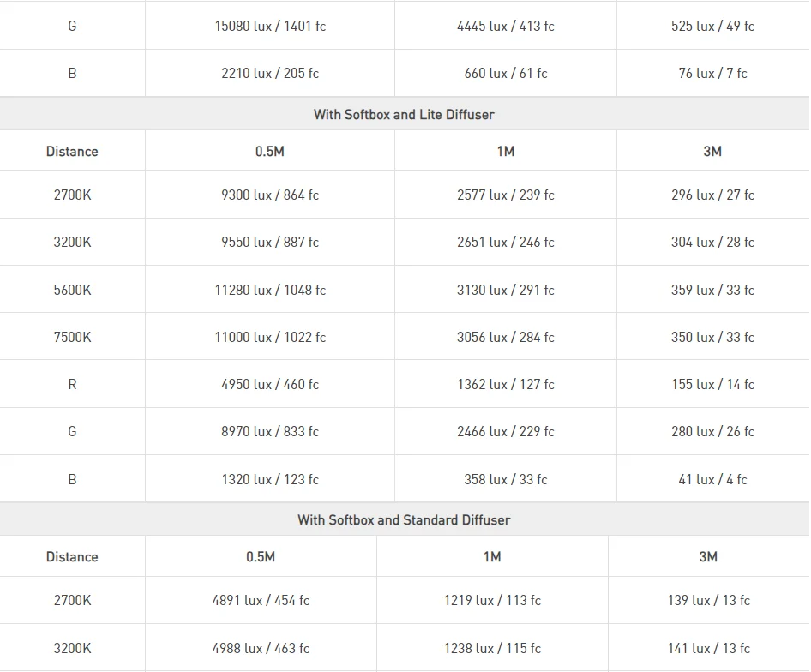This screenshot has width=811, height=672.
Task: Click the 11280 lux / 1048 fc cell
Action: click(x=270, y=290)
